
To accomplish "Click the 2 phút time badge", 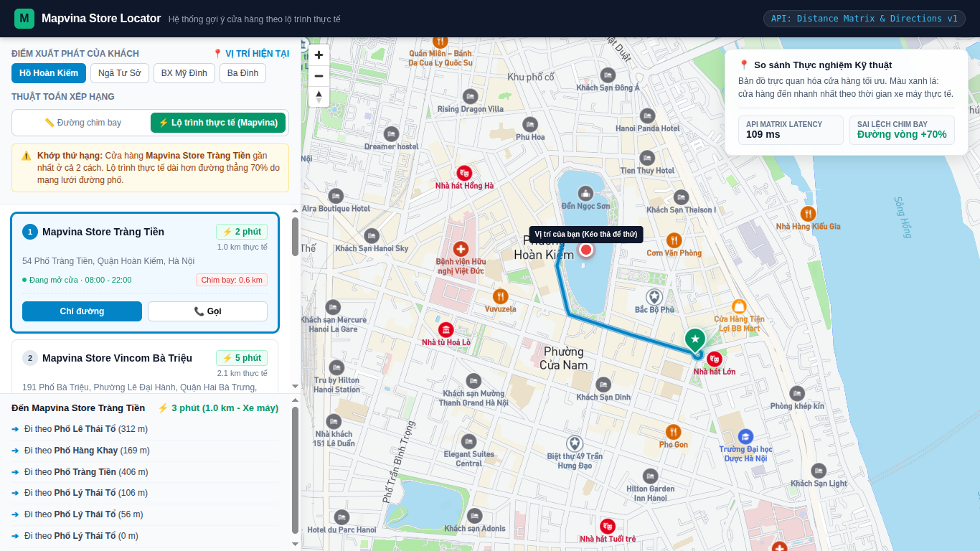I will 242,232.
